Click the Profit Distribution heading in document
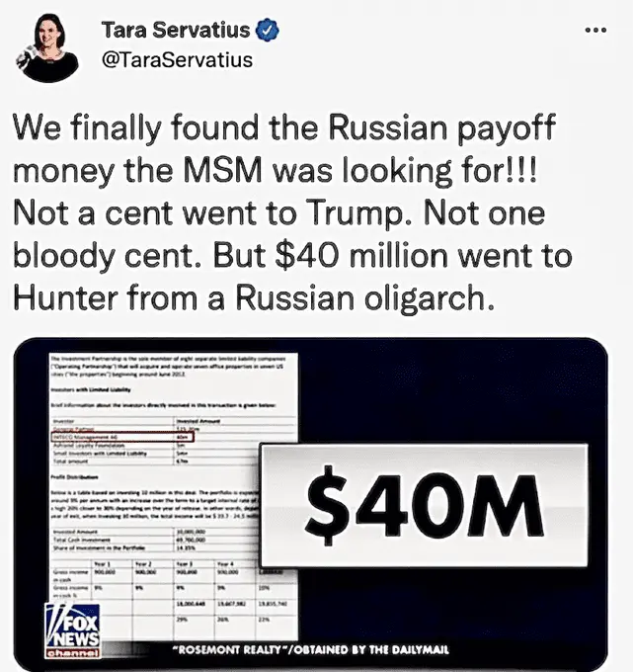The image size is (633, 672). [x=74, y=476]
